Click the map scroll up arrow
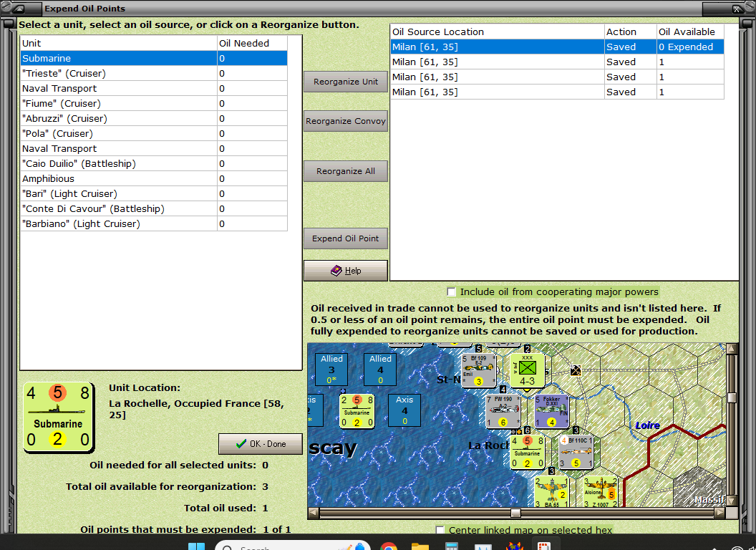Viewport: 756px width, 550px height. 732,348
